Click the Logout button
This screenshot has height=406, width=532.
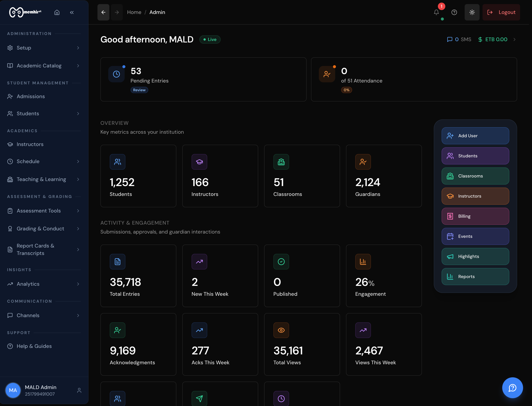tap(501, 12)
